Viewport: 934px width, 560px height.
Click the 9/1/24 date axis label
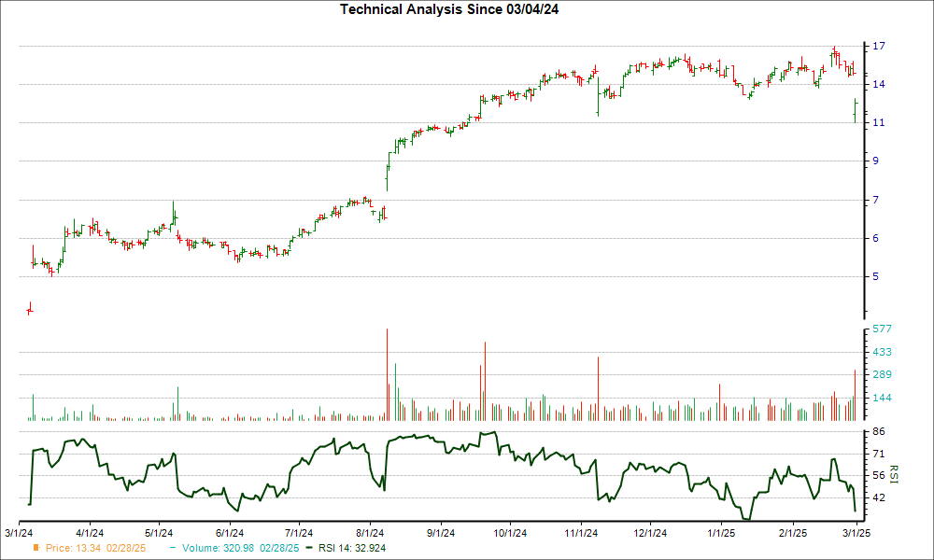point(441,533)
